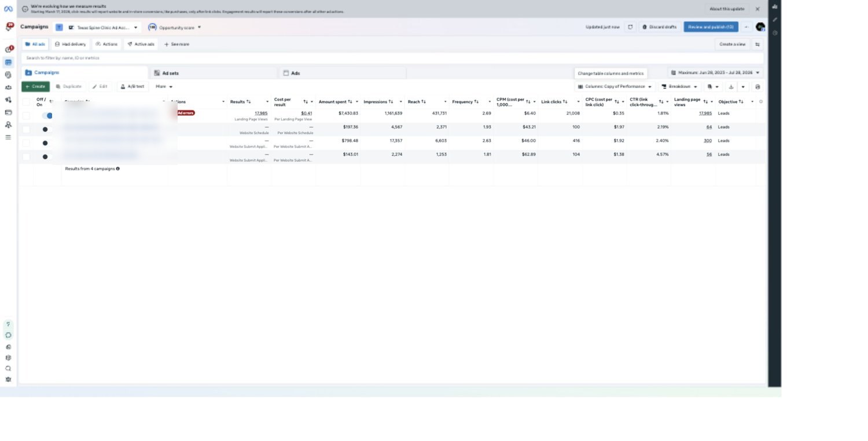Click Review and publish (13) button
This screenshot has width=868, height=441.
(711, 27)
